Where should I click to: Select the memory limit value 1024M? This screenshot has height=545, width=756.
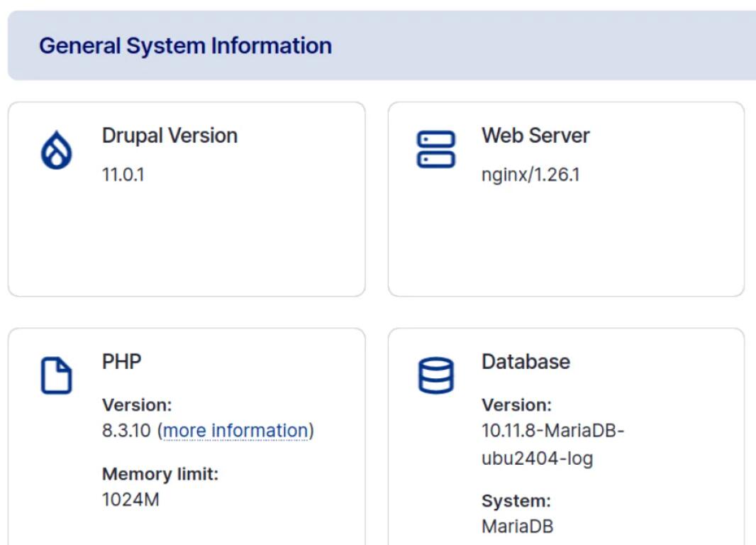130,500
